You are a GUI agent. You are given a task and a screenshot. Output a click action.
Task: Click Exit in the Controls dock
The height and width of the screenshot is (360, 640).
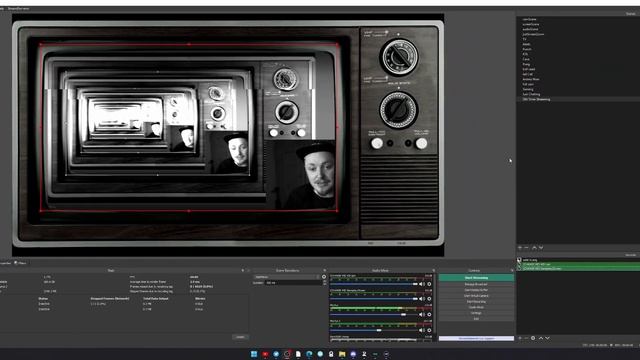pyautogui.click(x=476, y=319)
